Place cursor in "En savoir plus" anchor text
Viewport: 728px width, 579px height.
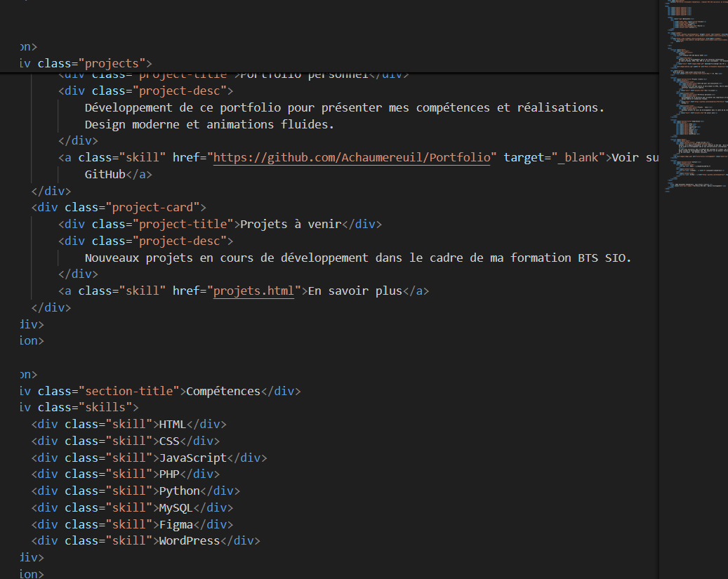tap(355, 291)
